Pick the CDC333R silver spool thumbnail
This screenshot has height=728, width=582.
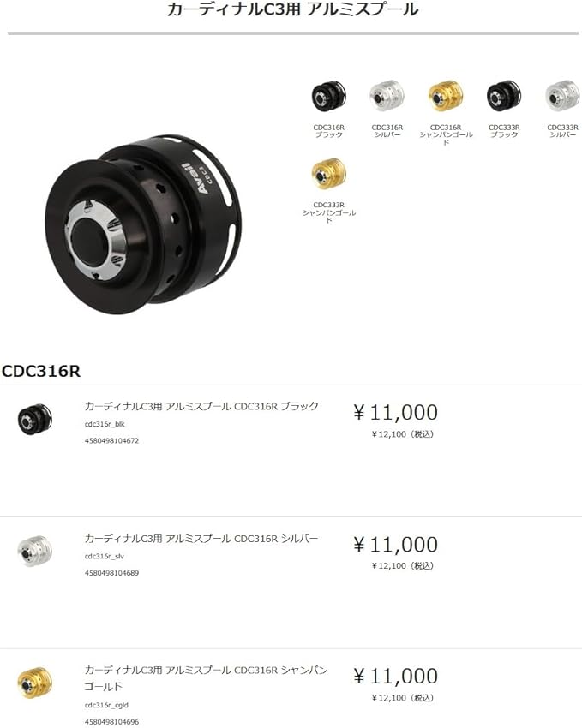click(562, 96)
